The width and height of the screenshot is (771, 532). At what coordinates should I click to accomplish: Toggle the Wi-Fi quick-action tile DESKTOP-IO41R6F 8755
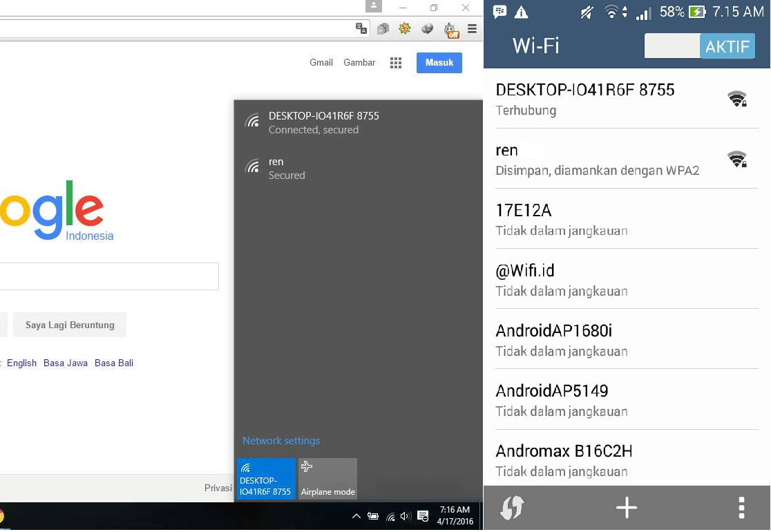(x=266, y=479)
